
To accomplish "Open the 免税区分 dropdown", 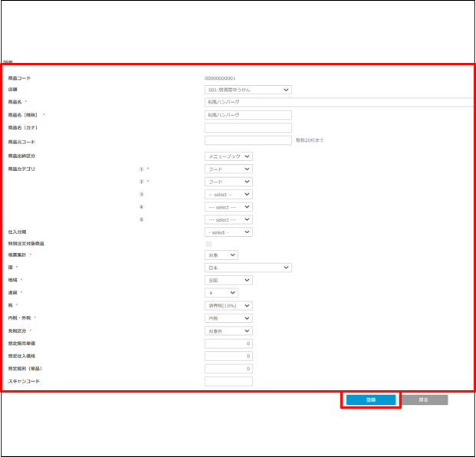I will (x=228, y=331).
